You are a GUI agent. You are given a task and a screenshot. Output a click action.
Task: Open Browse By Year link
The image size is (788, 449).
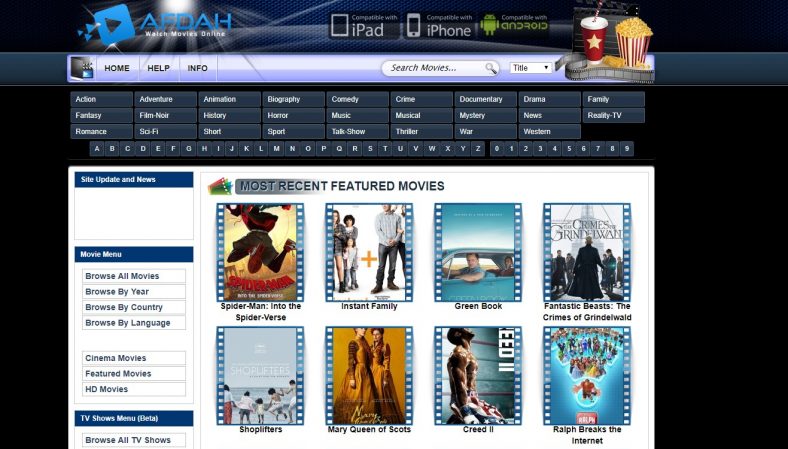pyautogui.click(x=134, y=292)
